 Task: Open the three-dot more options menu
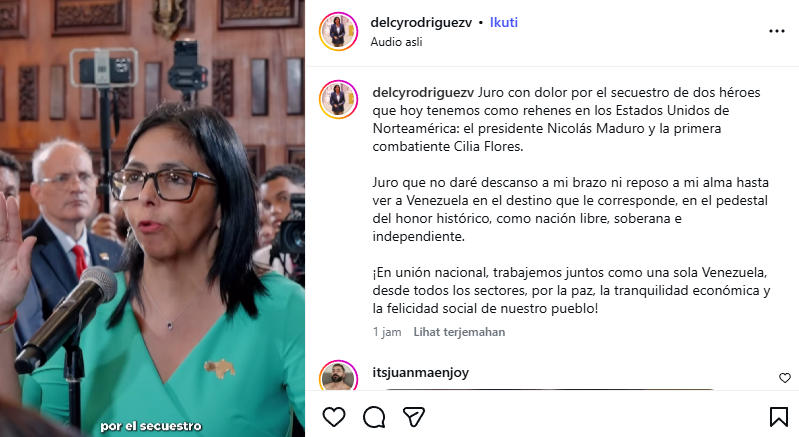777,32
